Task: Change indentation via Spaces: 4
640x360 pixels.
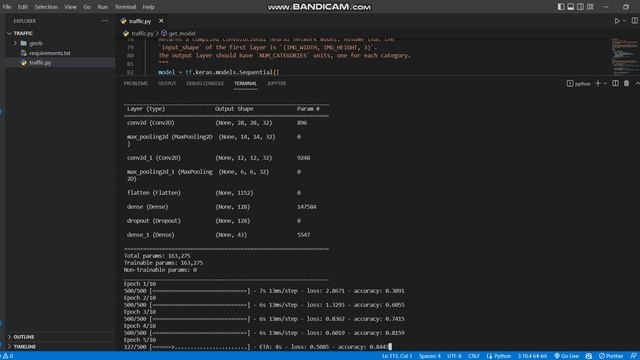Action: (429, 356)
